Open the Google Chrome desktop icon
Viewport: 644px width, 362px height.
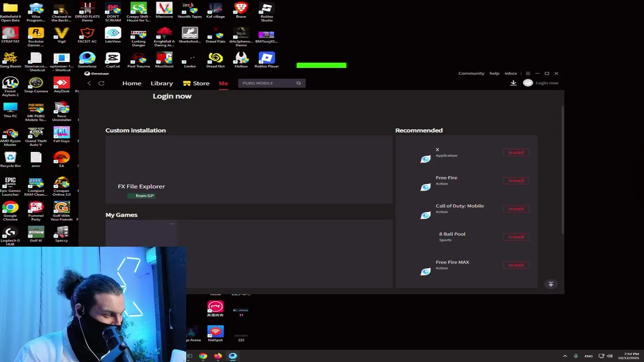(x=10, y=212)
